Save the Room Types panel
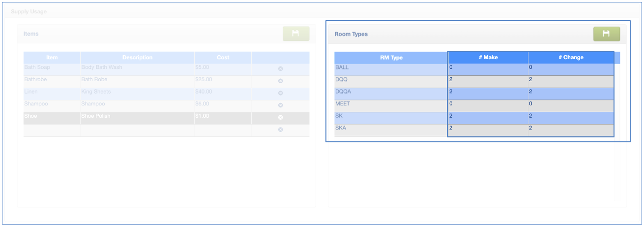This screenshot has height=227, width=644. (x=606, y=34)
